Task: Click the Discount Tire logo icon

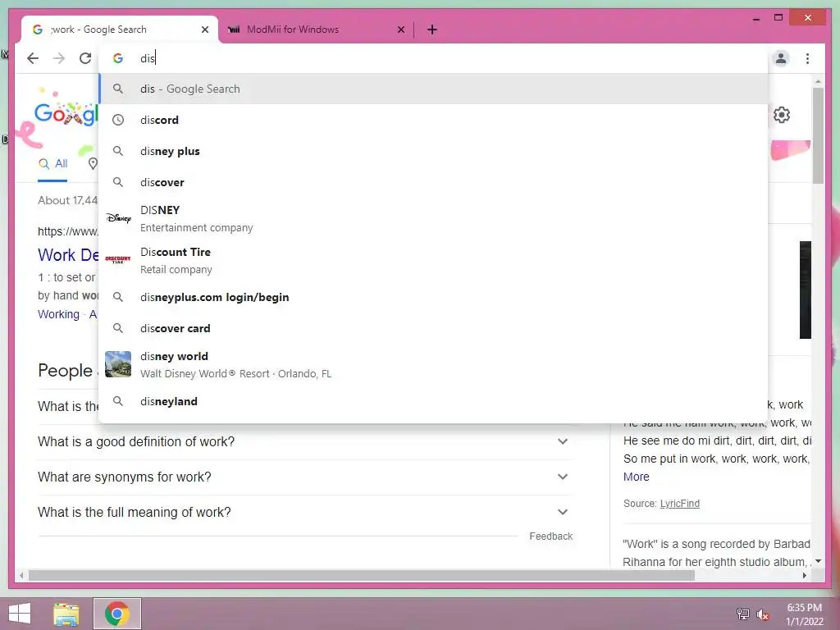Action: (x=118, y=260)
